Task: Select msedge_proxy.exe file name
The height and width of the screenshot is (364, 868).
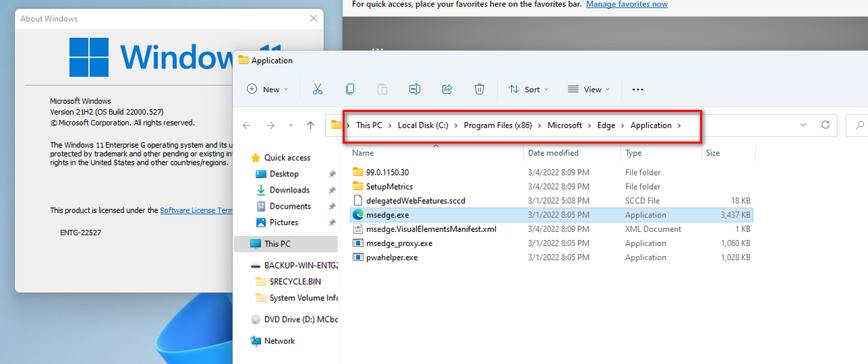Action: click(x=399, y=243)
